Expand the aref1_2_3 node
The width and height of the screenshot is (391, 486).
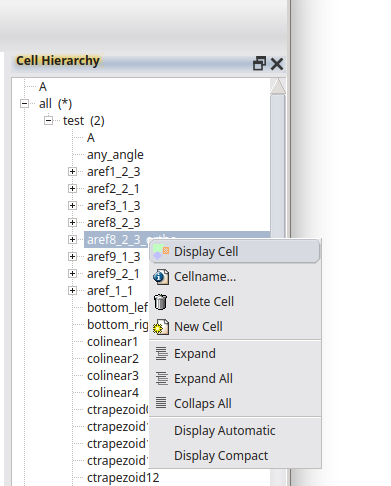72,172
